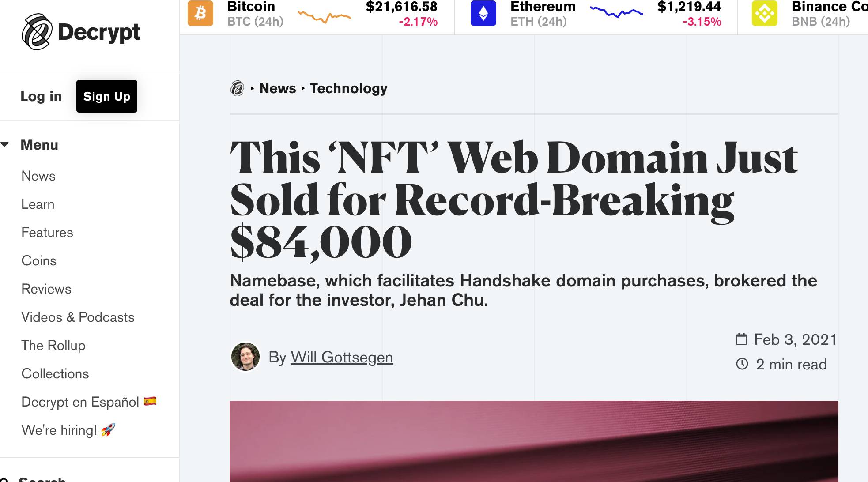Image resolution: width=868 pixels, height=482 pixels.
Task: Open Will Gottsegen's author page
Action: (342, 357)
